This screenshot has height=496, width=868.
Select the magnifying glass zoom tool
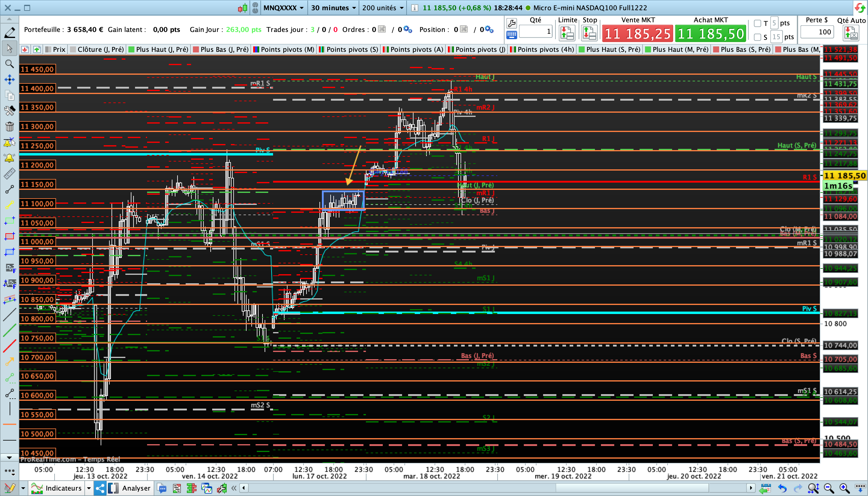[9, 64]
